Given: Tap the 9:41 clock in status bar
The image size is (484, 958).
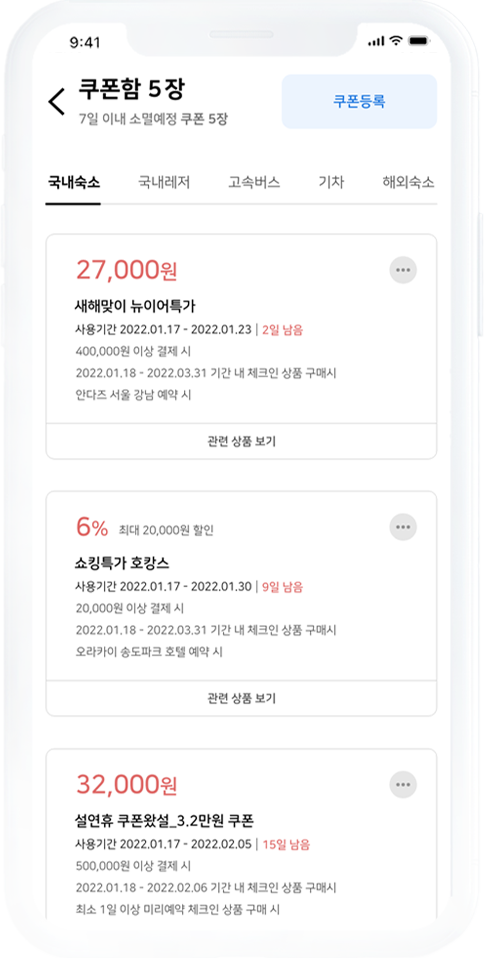Looking at the screenshot, I should (x=85, y=42).
